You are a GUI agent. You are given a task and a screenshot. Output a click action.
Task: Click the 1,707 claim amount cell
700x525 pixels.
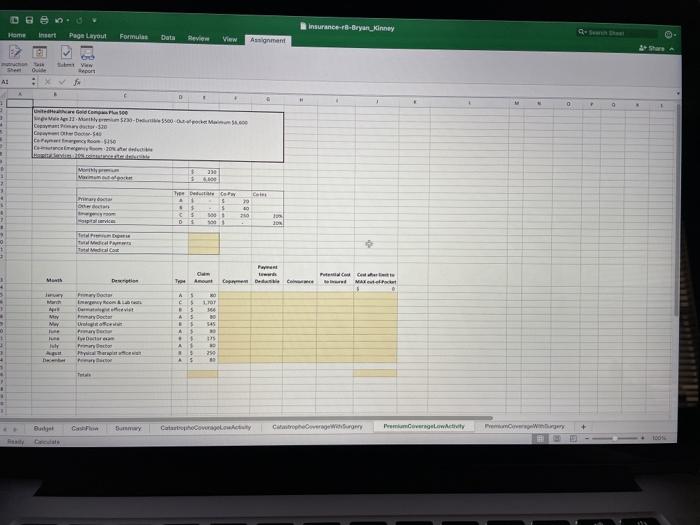click(203, 303)
